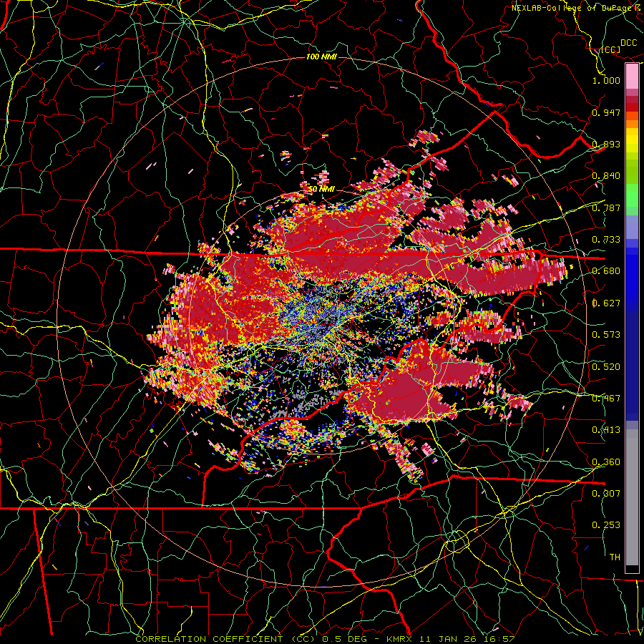Click the 0.467 legend value
The width and height of the screenshot is (644, 644).
pos(606,399)
